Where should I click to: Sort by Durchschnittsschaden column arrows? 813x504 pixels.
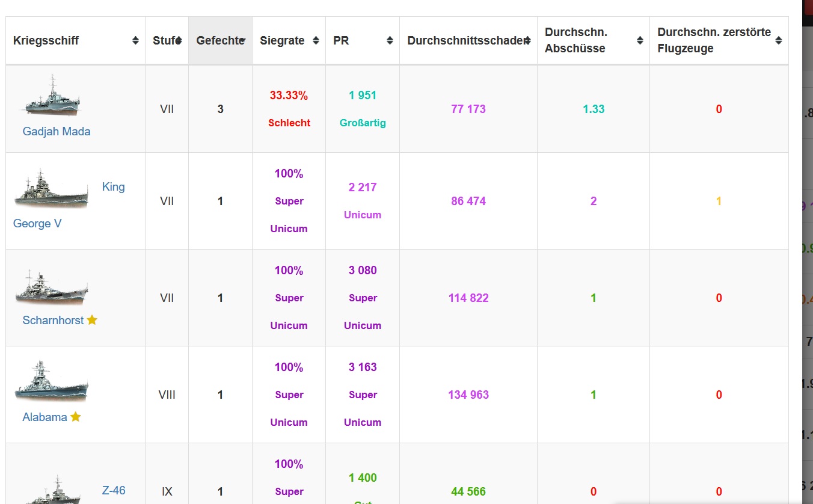tap(527, 40)
